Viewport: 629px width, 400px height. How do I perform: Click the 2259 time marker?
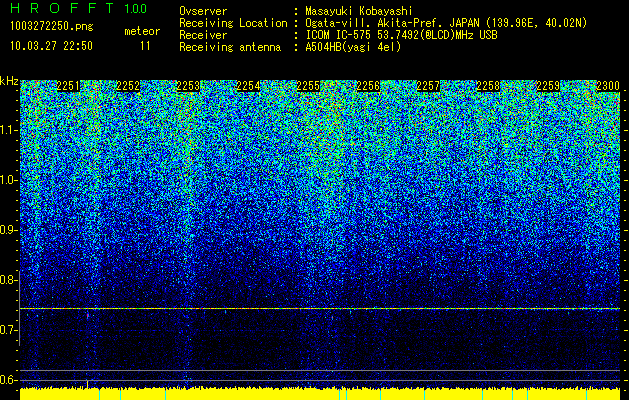pyautogui.click(x=548, y=86)
